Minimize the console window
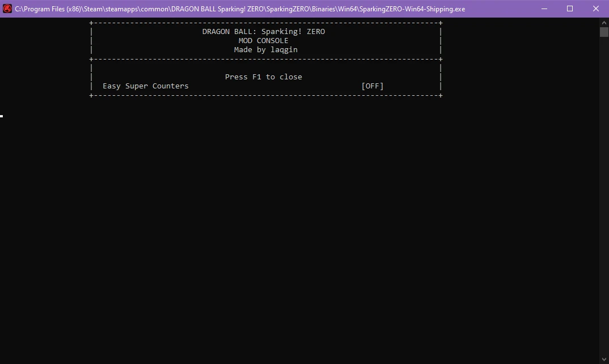The height and width of the screenshot is (364, 609). click(544, 9)
